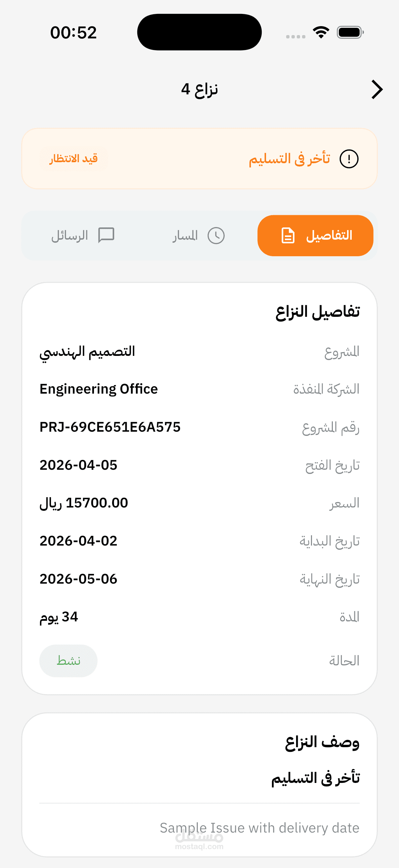The width and height of the screenshot is (399, 868).
Task: Click the clock icon for المسار
Action: pyautogui.click(x=216, y=235)
